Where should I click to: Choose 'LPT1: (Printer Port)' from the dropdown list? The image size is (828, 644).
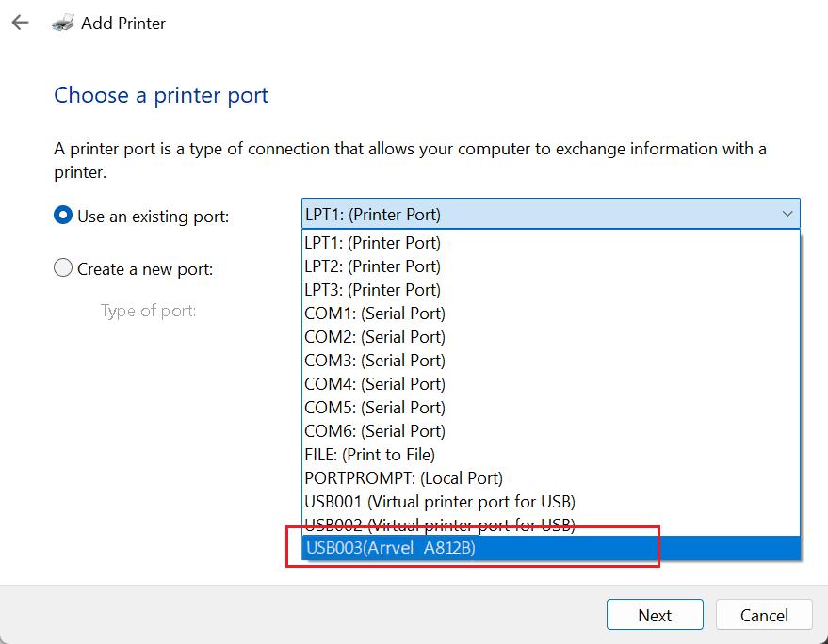coord(551,243)
